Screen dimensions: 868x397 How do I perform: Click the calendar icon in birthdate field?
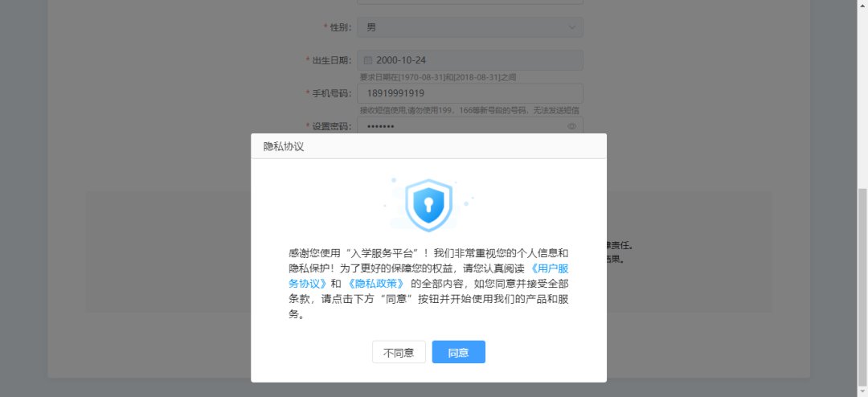(x=368, y=60)
